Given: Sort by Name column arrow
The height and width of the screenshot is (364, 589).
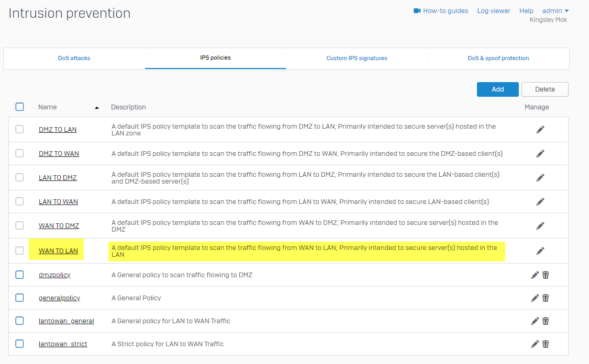Looking at the screenshot, I should (x=97, y=108).
